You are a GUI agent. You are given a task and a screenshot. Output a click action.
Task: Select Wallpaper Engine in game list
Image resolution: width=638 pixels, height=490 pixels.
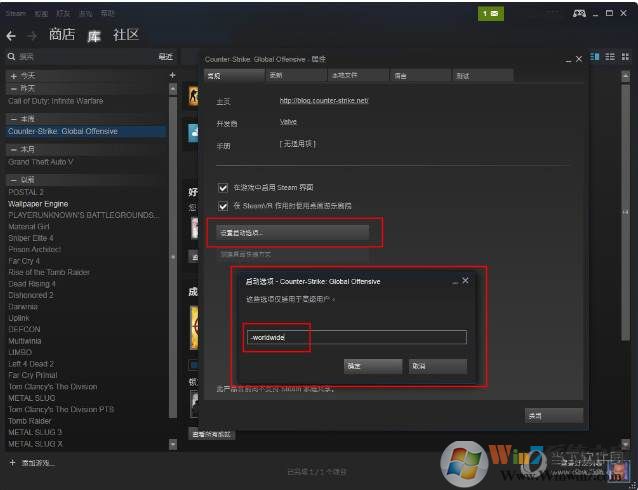[x=38, y=204]
